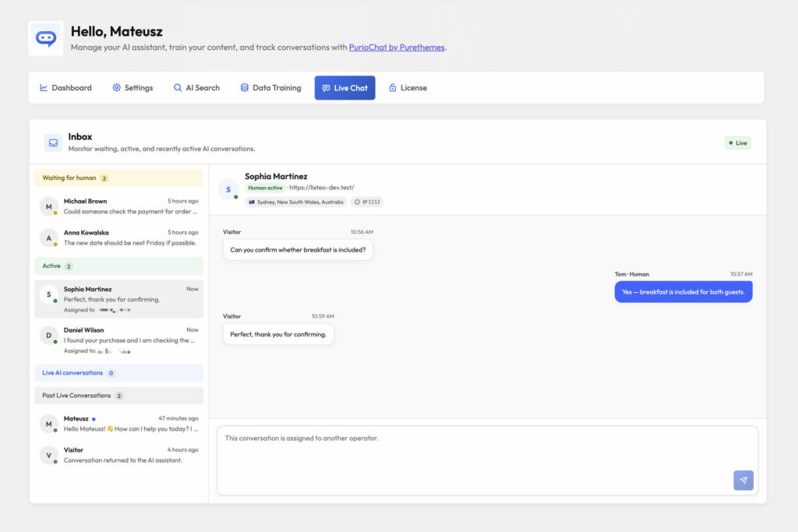Click the PurioChat logo icon
Viewport: 798px width, 532px height.
point(46,38)
